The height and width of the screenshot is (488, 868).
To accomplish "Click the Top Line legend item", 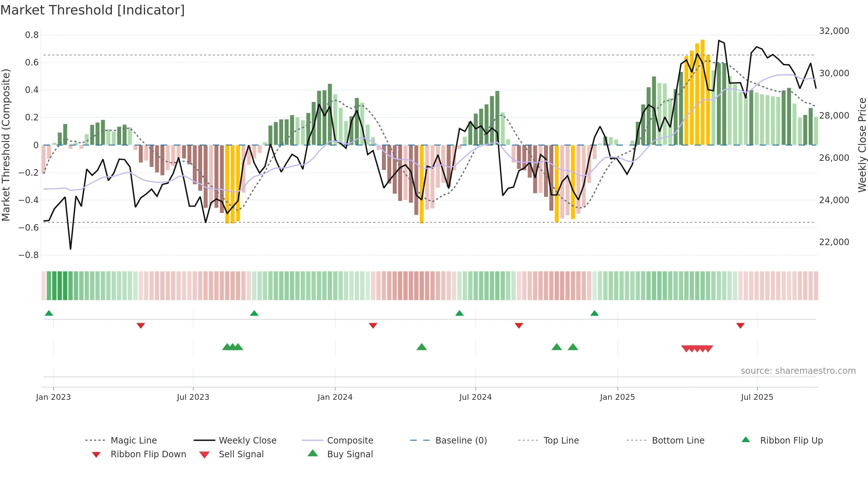I will [x=549, y=440].
